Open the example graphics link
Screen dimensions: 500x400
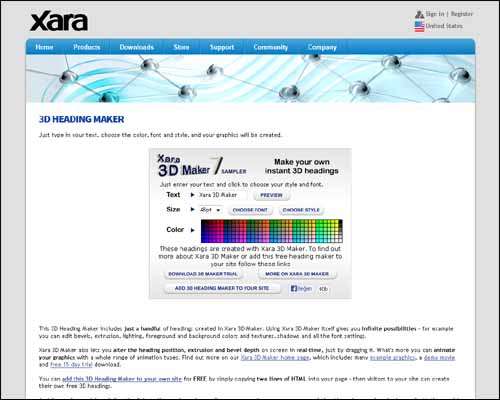(x=393, y=358)
